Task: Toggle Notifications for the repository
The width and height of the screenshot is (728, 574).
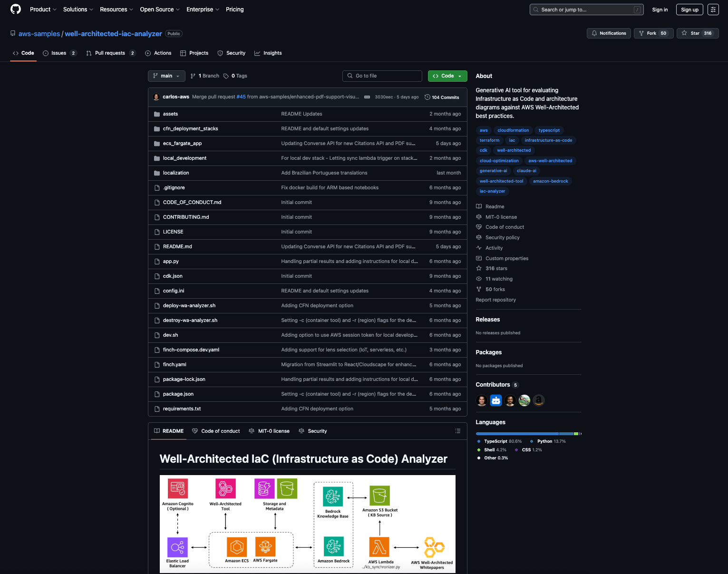Action: click(609, 33)
